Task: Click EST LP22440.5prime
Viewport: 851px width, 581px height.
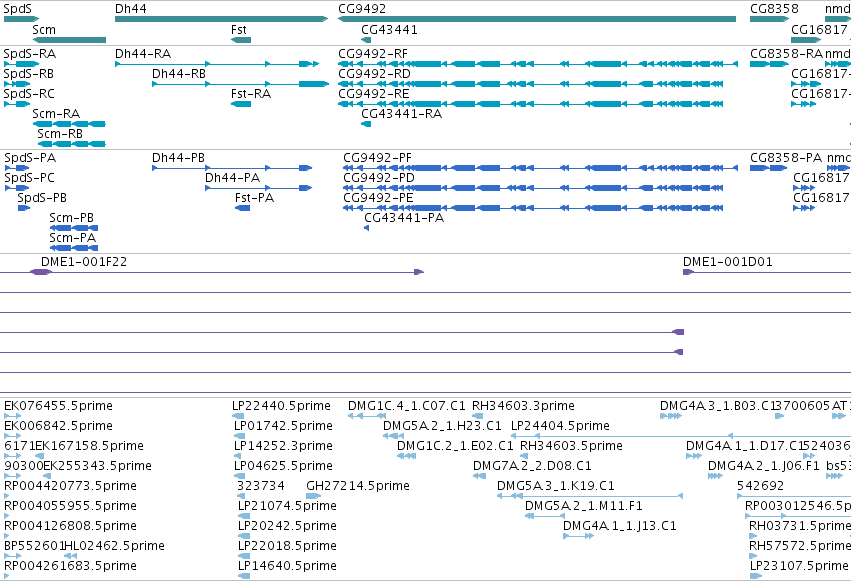Action: pyautogui.click(x=281, y=406)
